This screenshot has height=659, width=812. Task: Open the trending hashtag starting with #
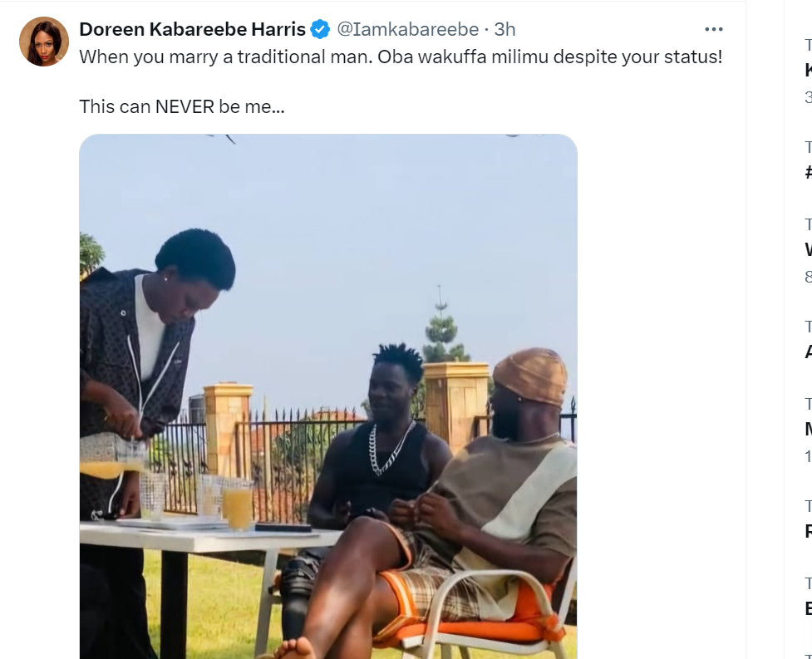[x=808, y=173]
